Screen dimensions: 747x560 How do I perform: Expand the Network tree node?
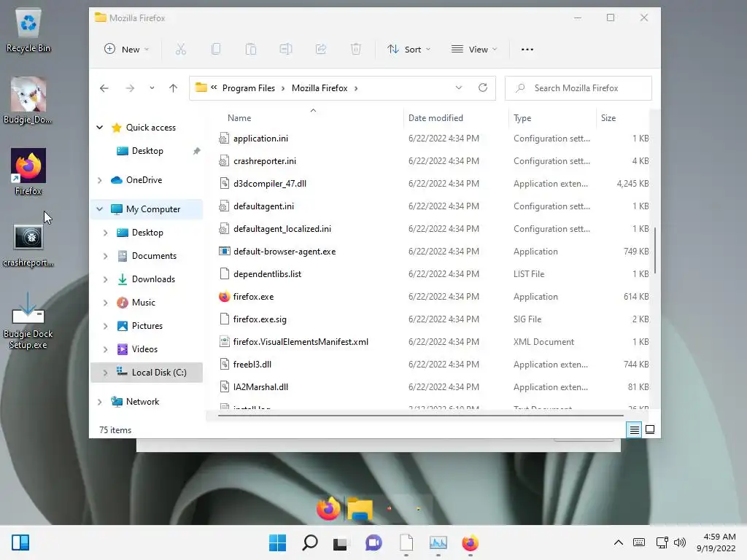point(99,402)
